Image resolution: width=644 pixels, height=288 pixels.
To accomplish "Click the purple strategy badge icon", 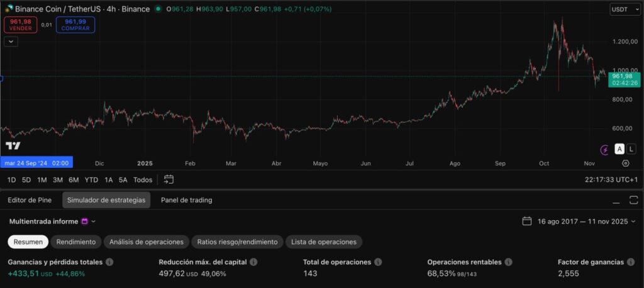I will tap(85, 221).
